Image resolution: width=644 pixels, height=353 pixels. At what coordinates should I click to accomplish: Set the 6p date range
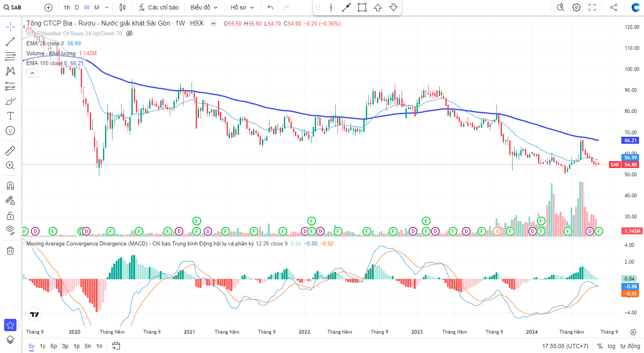(x=54, y=346)
